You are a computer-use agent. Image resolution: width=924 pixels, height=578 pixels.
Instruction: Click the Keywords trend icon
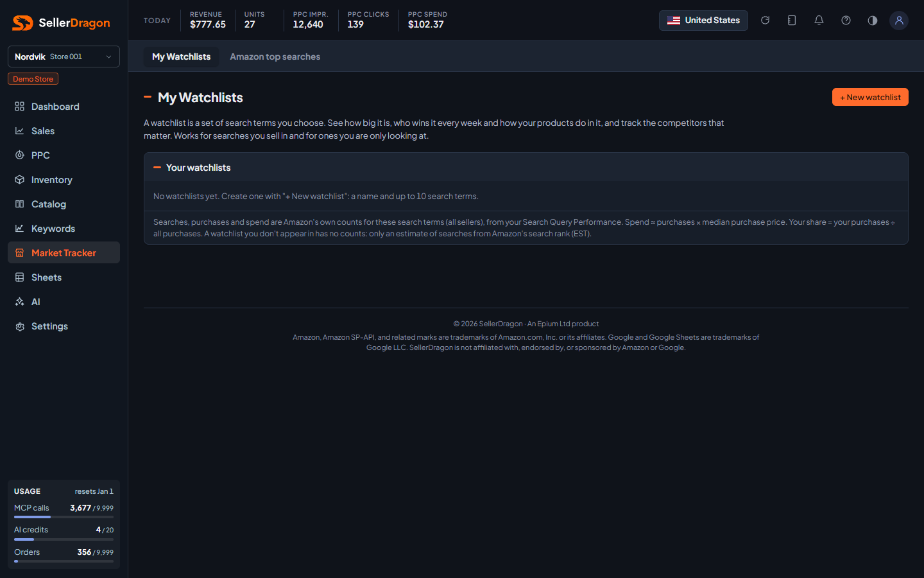[x=20, y=229]
